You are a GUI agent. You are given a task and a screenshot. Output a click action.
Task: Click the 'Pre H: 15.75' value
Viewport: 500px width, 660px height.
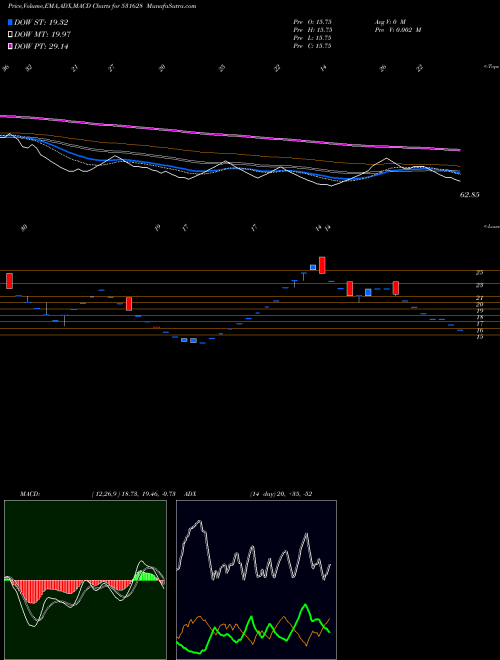point(313,30)
